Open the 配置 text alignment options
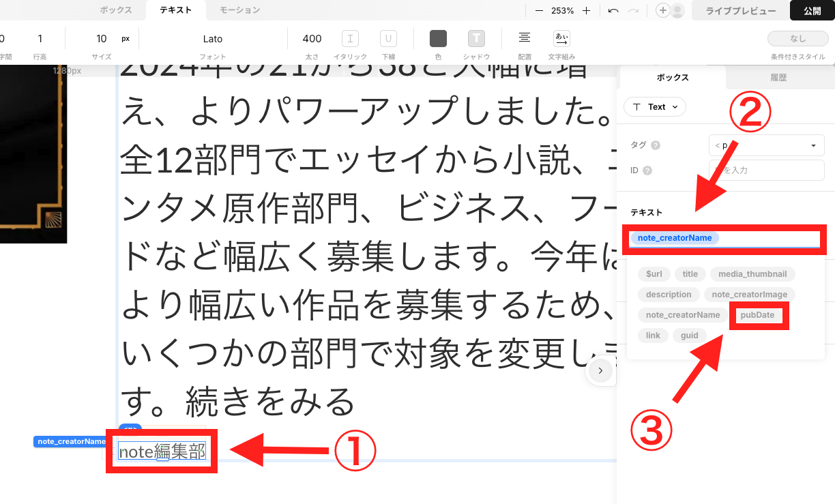This screenshot has width=835, height=504. pyautogui.click(x=524, y=39)
